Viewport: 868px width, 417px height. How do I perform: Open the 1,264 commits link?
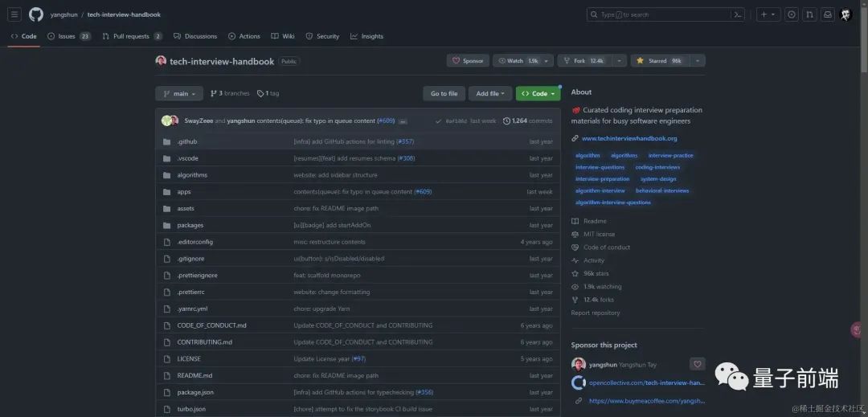(532, 121)
